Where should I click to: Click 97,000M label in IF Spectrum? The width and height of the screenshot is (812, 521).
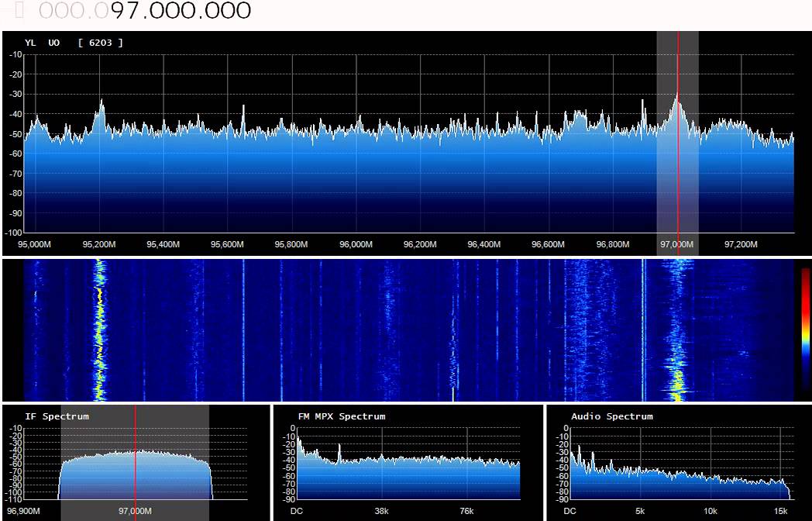click(x=135, y=511)
